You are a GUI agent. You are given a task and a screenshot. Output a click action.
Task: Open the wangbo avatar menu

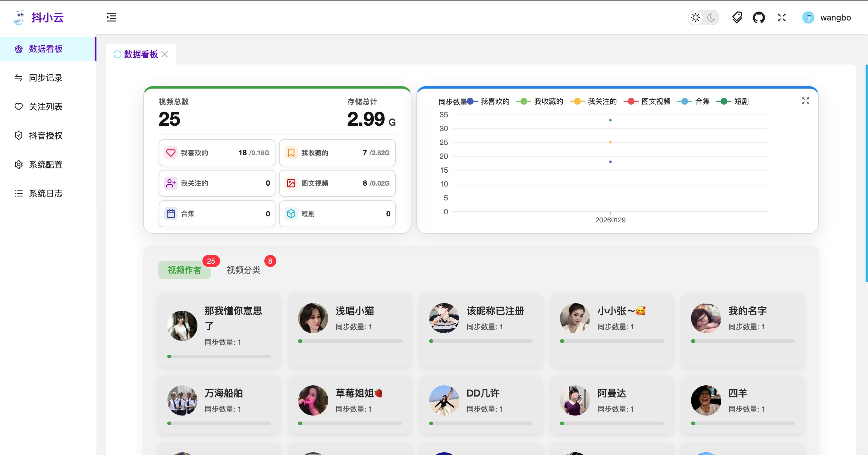pos(808,17)
